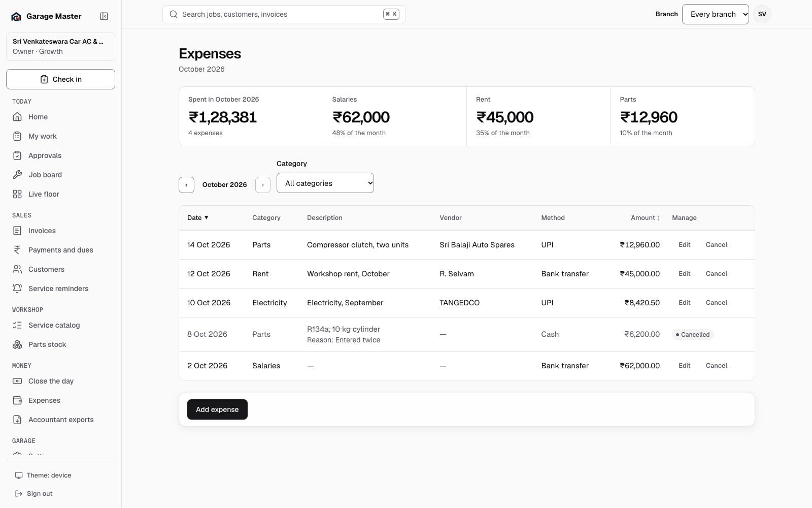The image size is (812, 508).
Task: Go to previous month arrow
Action: 186,185
